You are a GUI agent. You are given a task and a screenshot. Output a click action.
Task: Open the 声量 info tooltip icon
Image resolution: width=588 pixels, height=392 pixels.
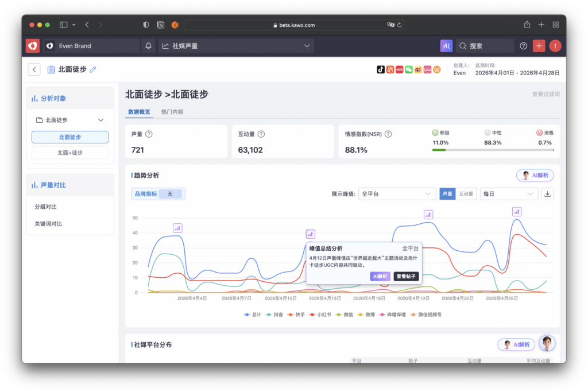click(149, 134)
